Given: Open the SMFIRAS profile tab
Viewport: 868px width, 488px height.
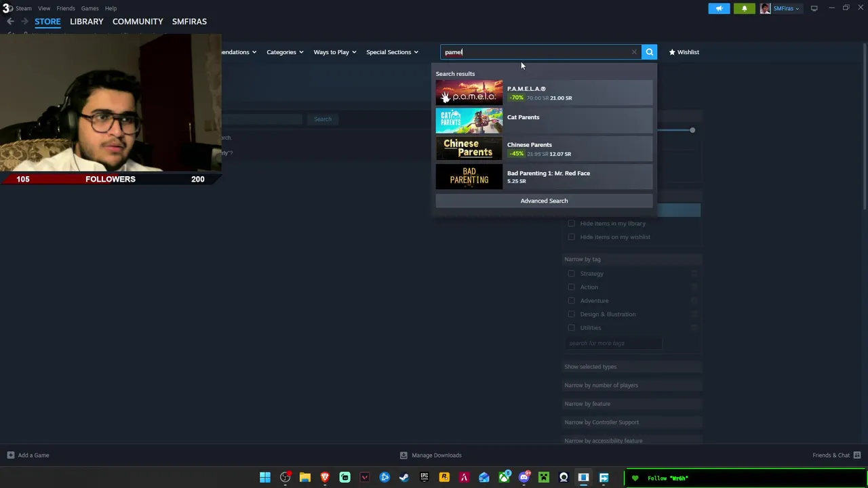Looking at the screenshot, I should point(189,22).
